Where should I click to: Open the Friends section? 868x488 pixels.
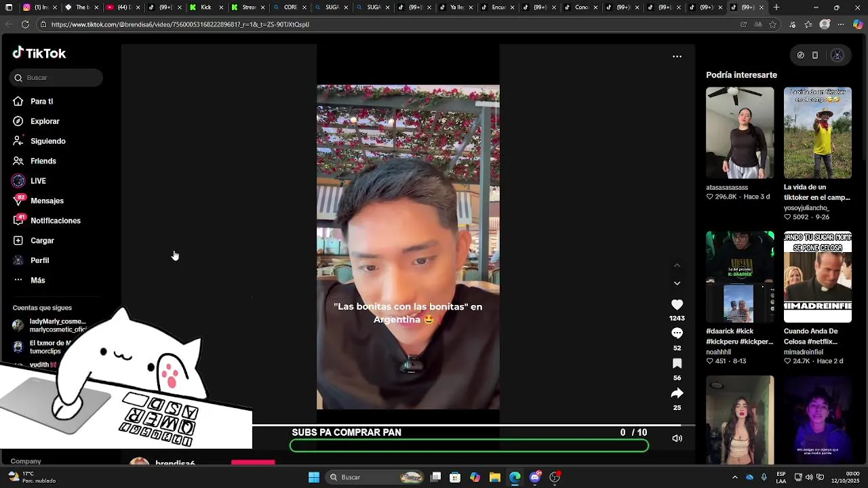coord(34,161)
